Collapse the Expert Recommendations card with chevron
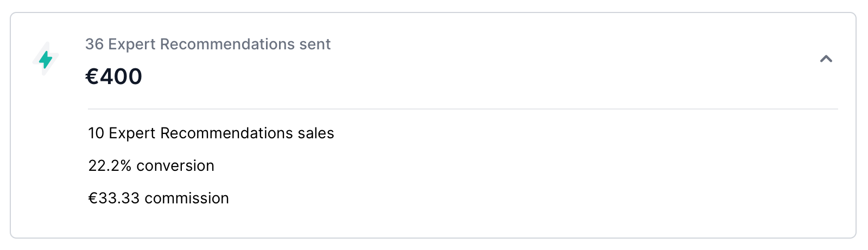868x250 pixels. (826, 59)
